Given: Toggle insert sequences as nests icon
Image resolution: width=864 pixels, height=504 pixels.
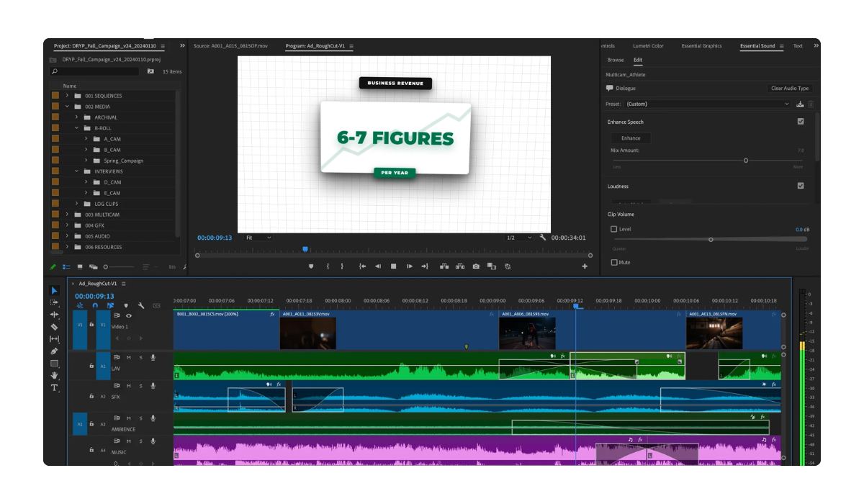Looking at the screenshot, I should [80, 306].
